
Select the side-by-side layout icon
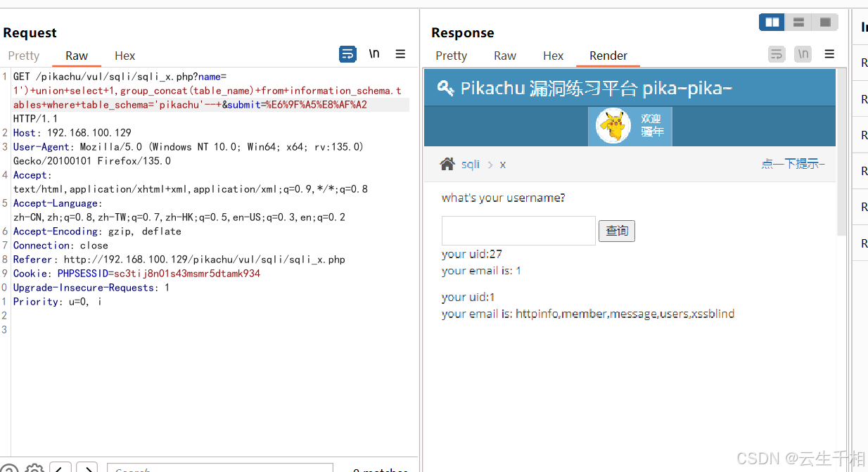coord(772,23)
